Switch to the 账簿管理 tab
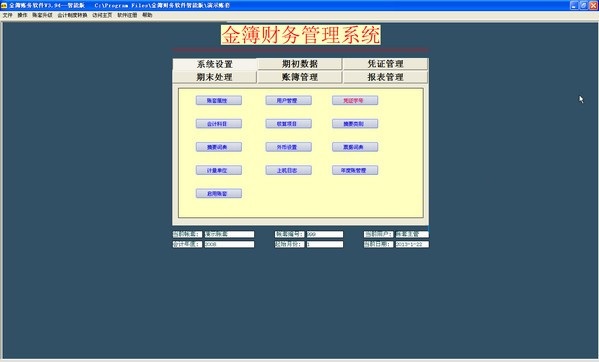 (x=300, y=77)
